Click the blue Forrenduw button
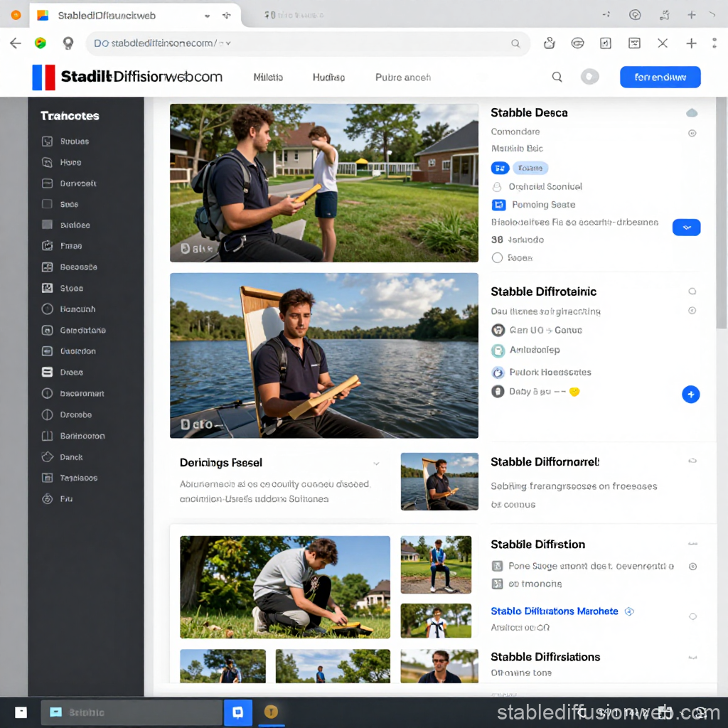 (x=660, y=77)
